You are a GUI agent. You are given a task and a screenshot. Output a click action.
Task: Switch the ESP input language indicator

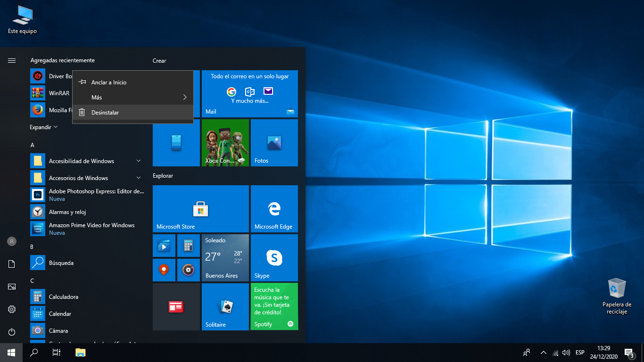point(580,353)
